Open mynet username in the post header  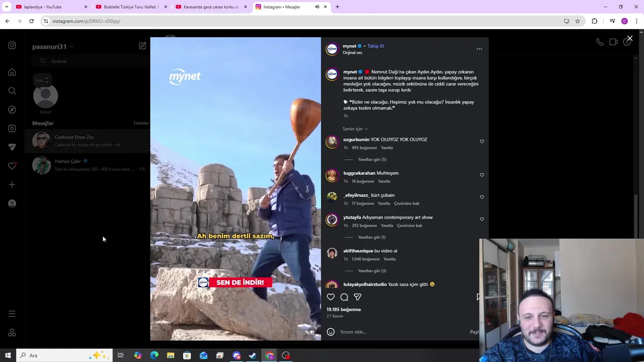[349, 46]
